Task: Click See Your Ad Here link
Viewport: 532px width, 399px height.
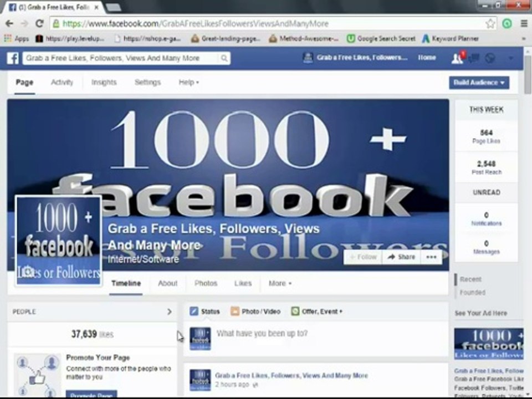Action: [x=481, y=313]
